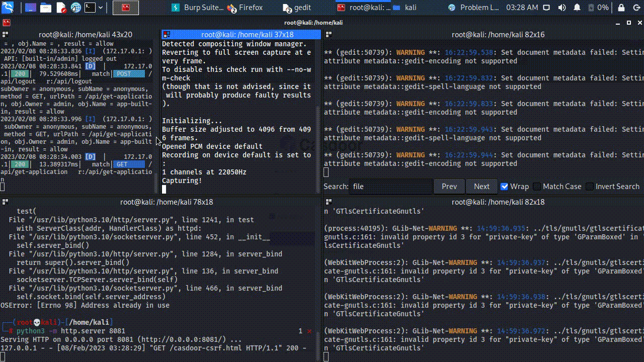Minimize the Terminator window

(618, 23)
